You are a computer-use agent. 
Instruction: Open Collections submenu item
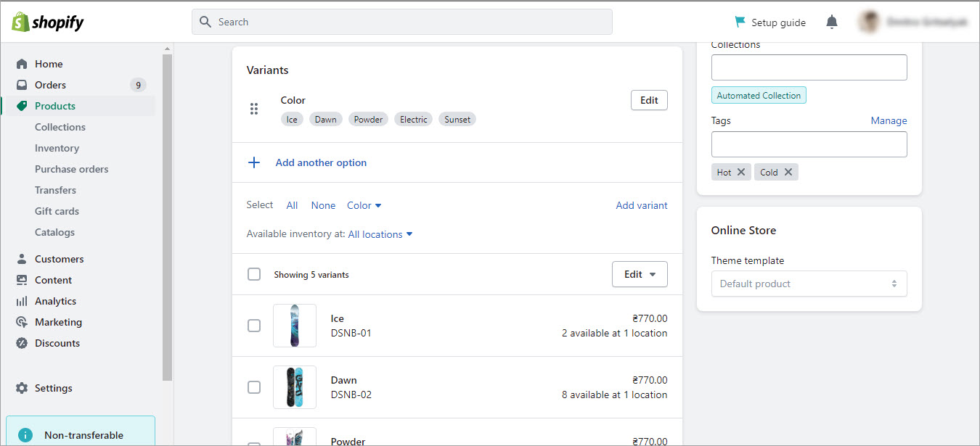(60, 127)
